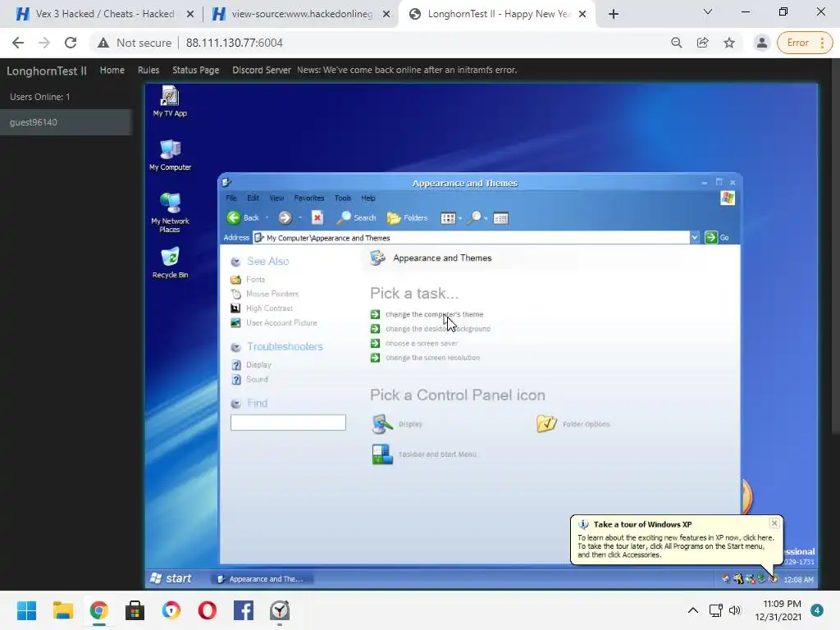840x630 pixels.
Task: Open the Status Page link
Action: [x=195, y=70]
